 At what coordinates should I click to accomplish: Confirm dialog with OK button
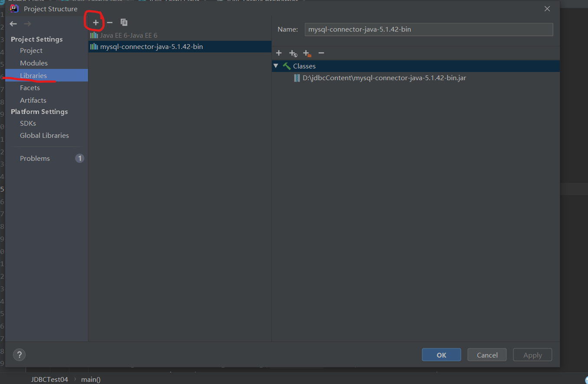pyautogui.click(x=441, y=355)
